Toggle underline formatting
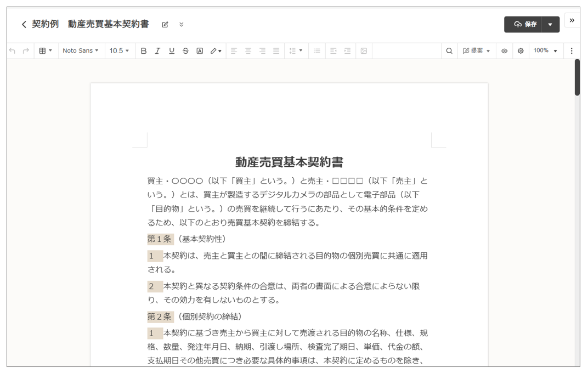This screenshot has height=373, width=588. pos(172,51)
